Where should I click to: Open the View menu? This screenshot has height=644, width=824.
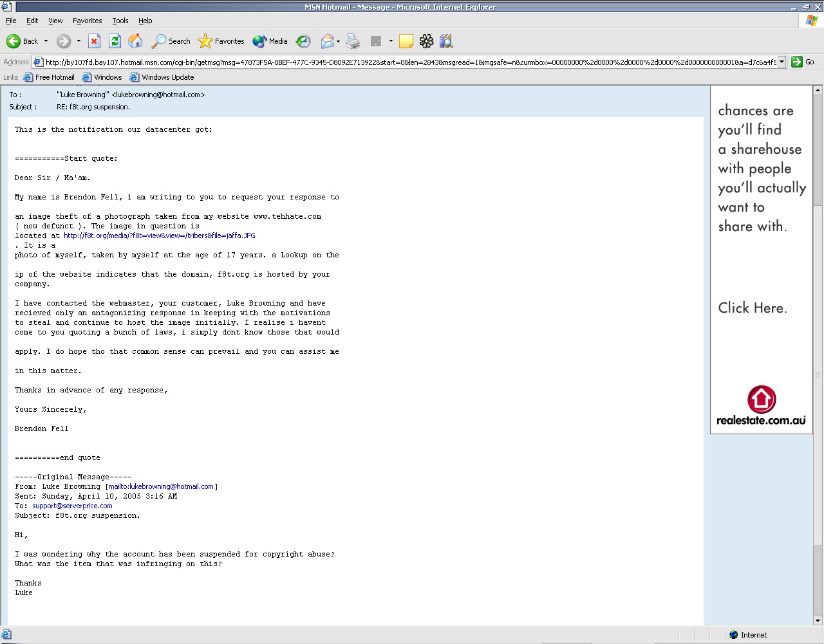pos(55,21)
